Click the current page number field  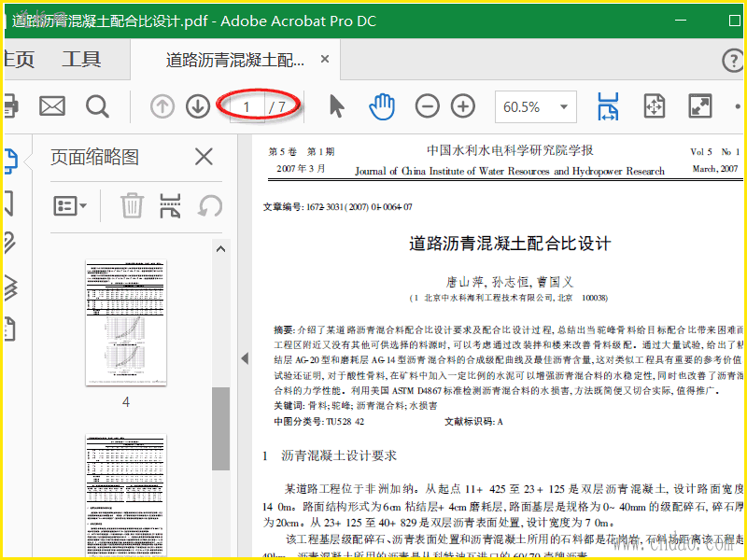(x=247, y=106)
